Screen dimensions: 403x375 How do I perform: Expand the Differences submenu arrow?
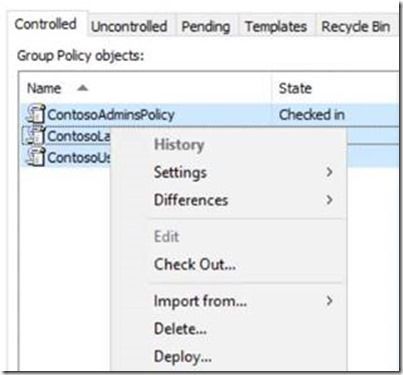(x=329, y=200)
